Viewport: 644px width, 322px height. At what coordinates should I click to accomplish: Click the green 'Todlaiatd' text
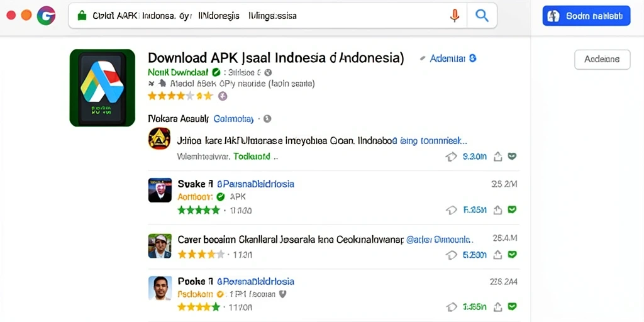tap(252, 157)
